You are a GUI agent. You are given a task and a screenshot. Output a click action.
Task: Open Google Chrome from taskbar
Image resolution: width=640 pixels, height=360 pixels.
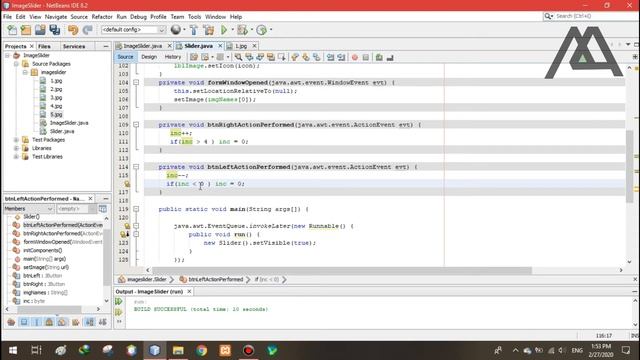click(202, 350)
